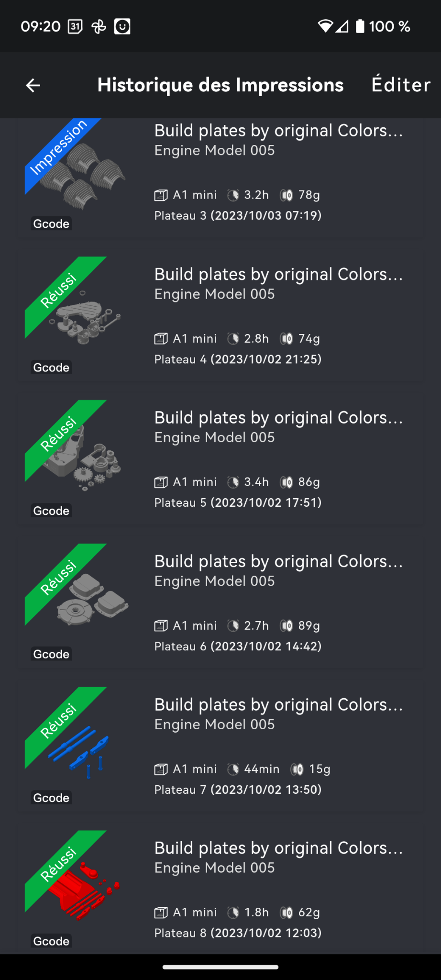Viewport: 441px width, 980px height.
Task: Tap the calendar icon in status bar
Action: pos(75,26)
